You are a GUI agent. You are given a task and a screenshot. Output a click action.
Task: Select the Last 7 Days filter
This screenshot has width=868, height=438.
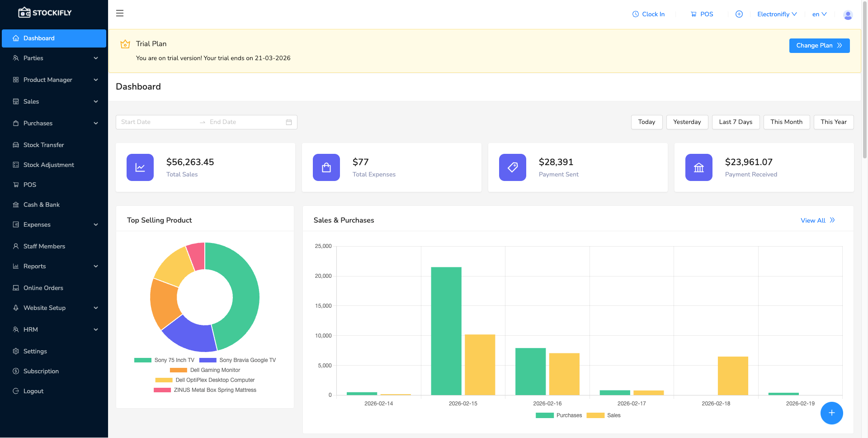pos(736,122)
